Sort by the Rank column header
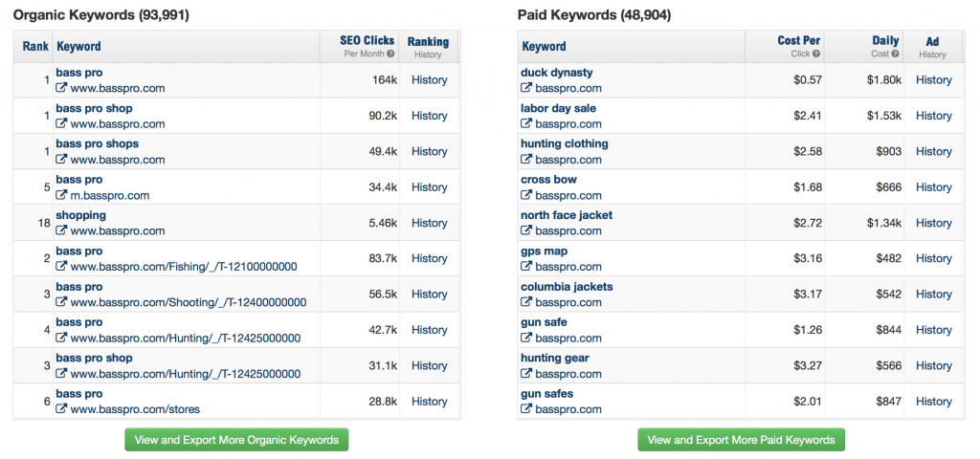 coord(35,46)
